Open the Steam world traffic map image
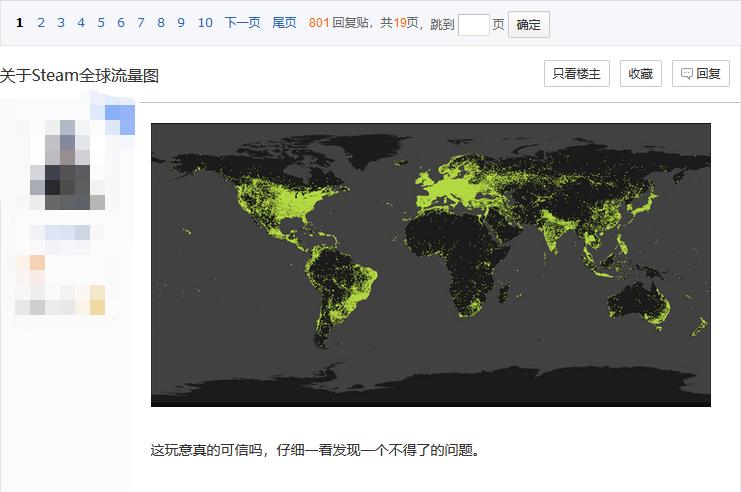741x492 pixels. 430,264
